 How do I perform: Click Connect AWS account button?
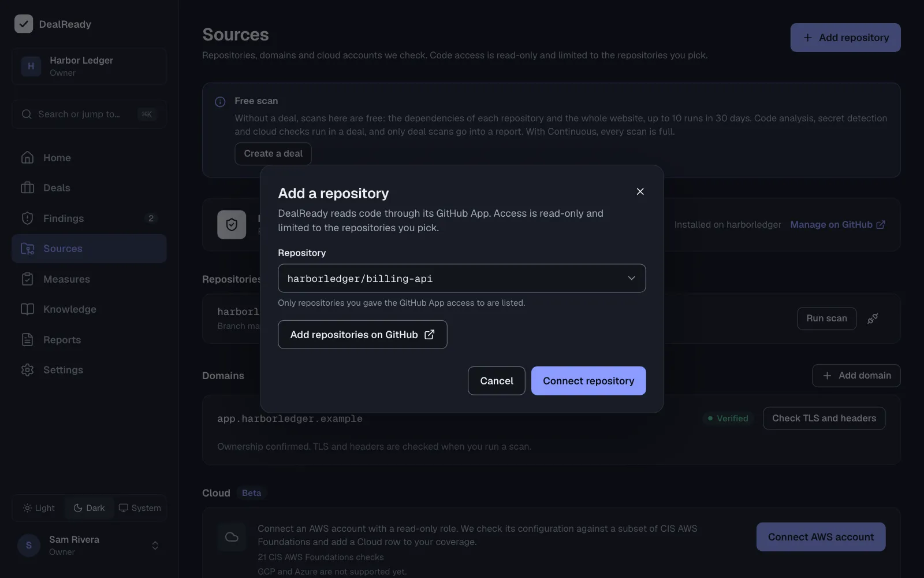tap(821, 537)
